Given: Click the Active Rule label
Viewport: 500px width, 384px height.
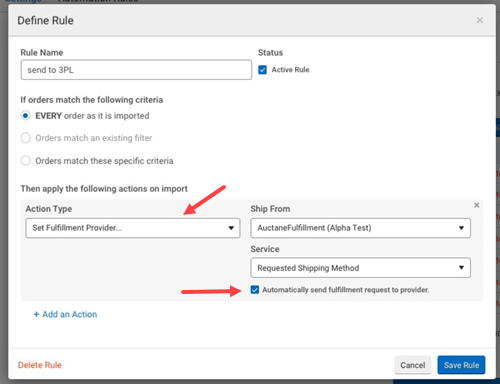Looking at the screenshot, I should (x=290, y=70).
